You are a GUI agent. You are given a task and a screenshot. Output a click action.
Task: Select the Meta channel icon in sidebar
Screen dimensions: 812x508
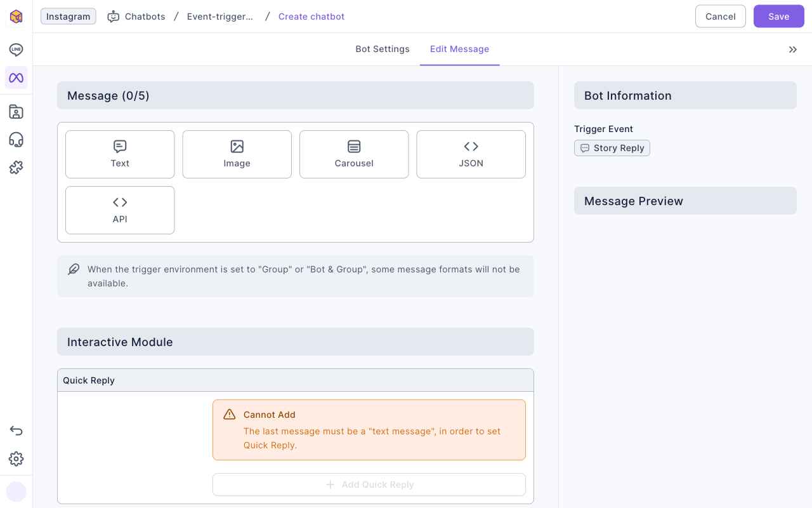tap(16, 77)
